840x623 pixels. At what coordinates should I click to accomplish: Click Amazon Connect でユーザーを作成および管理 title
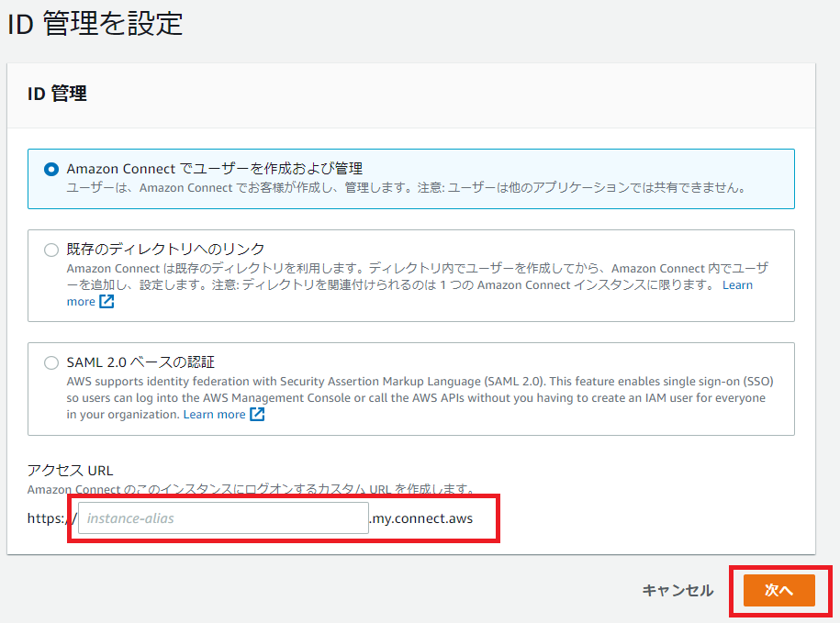[x=214, y=169]
